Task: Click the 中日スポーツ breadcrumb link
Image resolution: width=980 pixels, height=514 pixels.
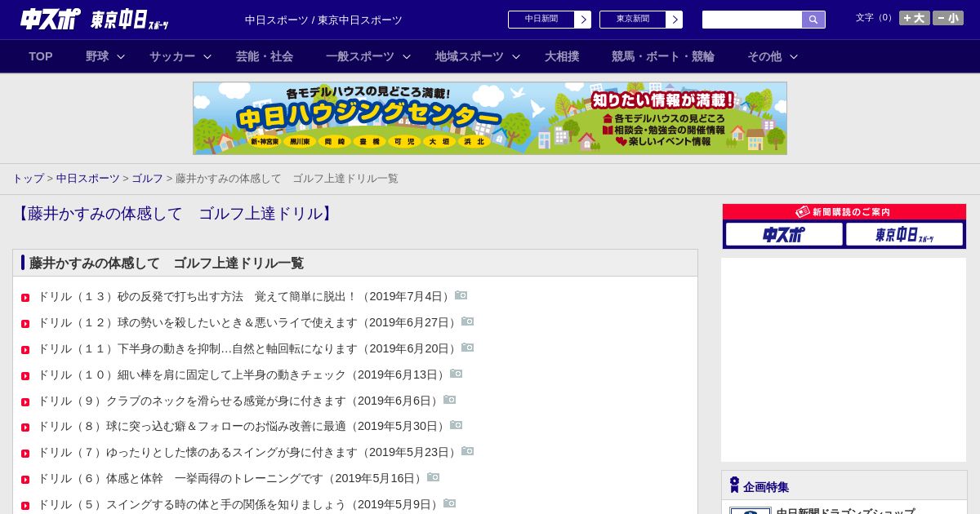Action: (x=88, y=179)
